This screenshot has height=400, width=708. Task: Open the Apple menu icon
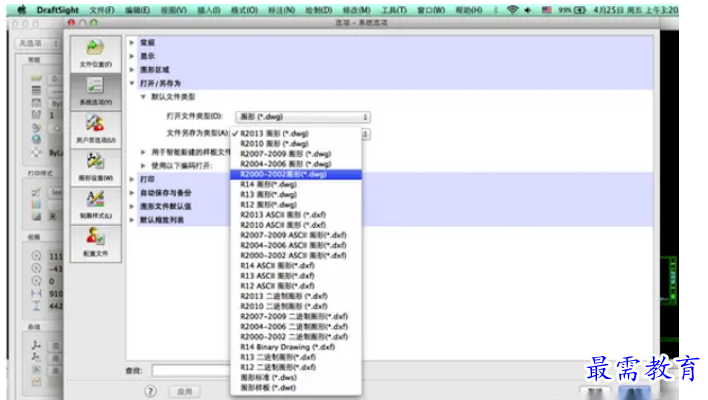click(22, 9)
